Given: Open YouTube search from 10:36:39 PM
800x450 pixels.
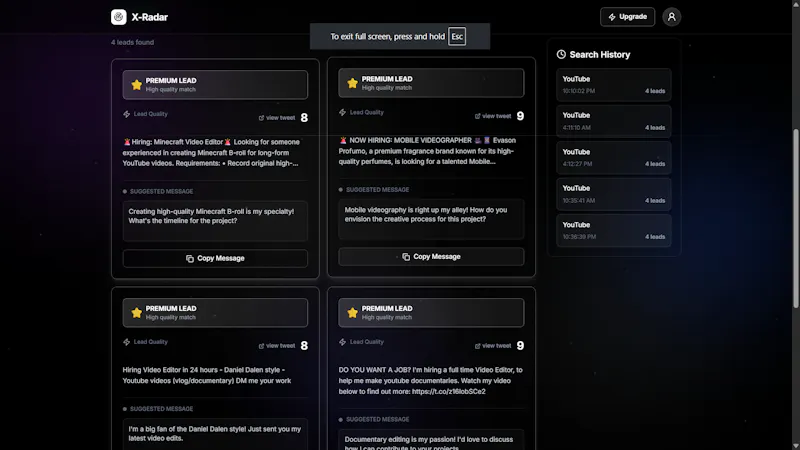Looking at the screenshot, I should coord(613,231).
